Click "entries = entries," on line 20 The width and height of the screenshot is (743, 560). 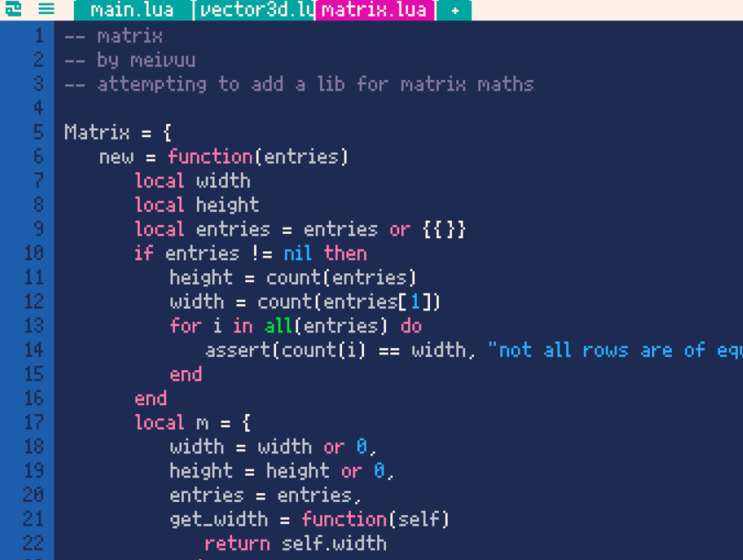click(x=266, y=495)
